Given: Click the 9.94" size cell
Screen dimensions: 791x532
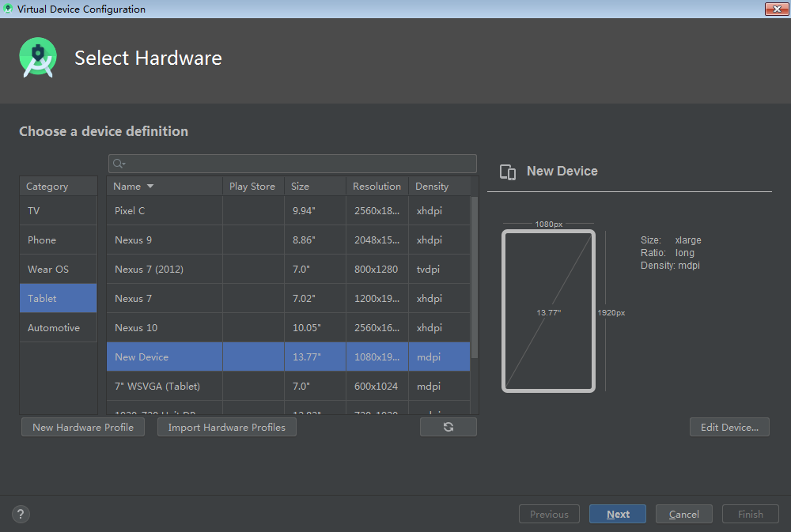Looking at the screenshot, I should pos(316,211).
